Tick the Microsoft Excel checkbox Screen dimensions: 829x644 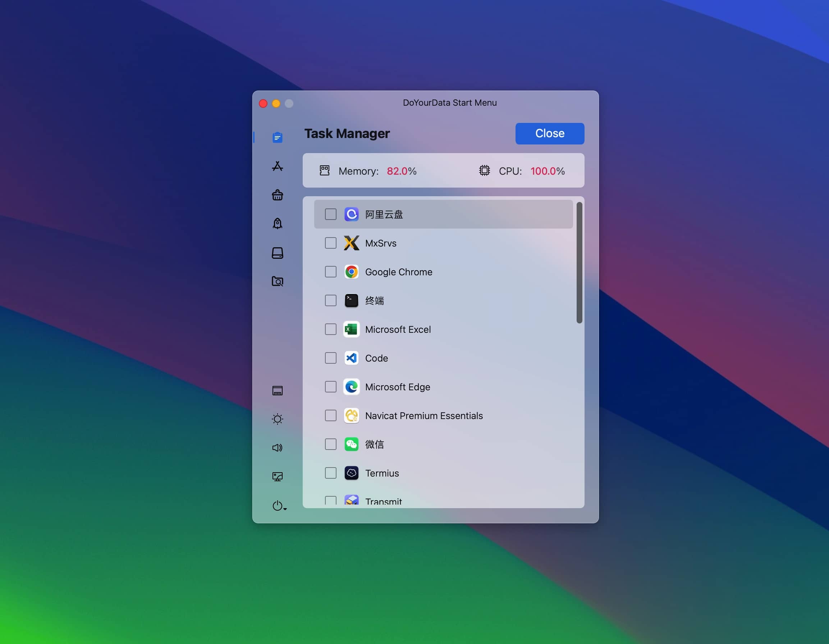click(x=331, y=330)
